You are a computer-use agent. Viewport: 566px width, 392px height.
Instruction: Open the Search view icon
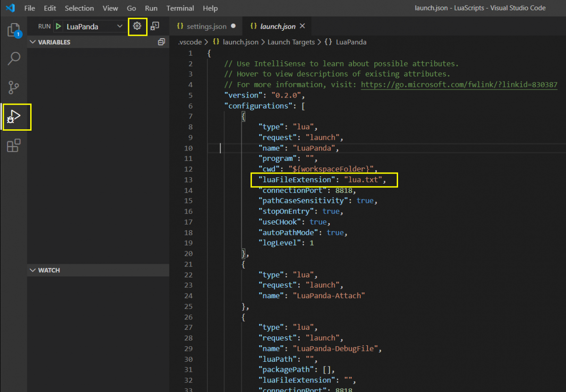pyautogui.click(x=14, y=59)
